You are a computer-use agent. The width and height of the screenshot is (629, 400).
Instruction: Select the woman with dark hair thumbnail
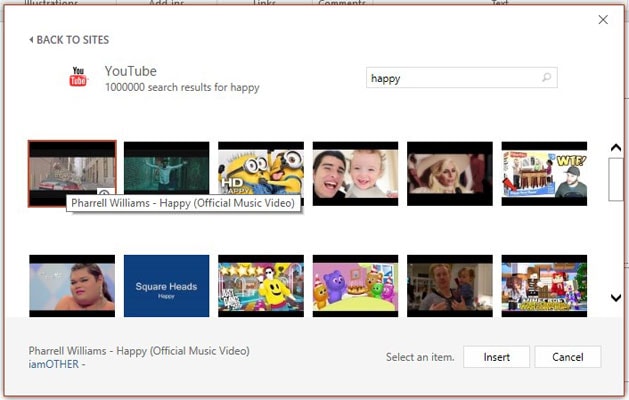72,286
